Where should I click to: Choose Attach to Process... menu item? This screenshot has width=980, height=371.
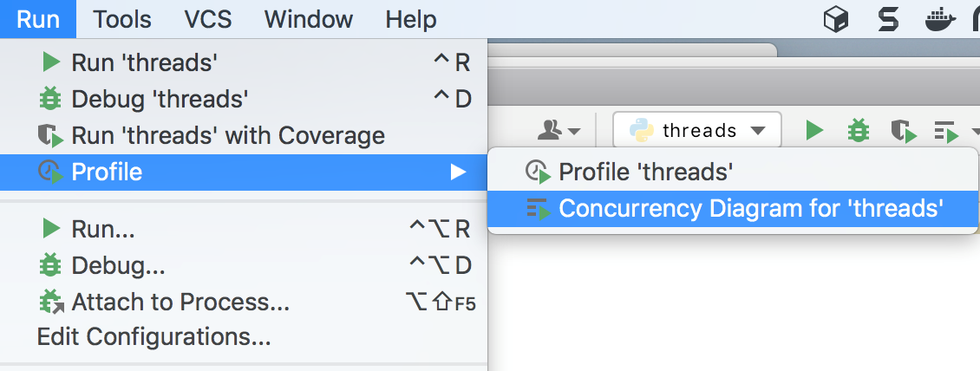click(x=180, y=303)
